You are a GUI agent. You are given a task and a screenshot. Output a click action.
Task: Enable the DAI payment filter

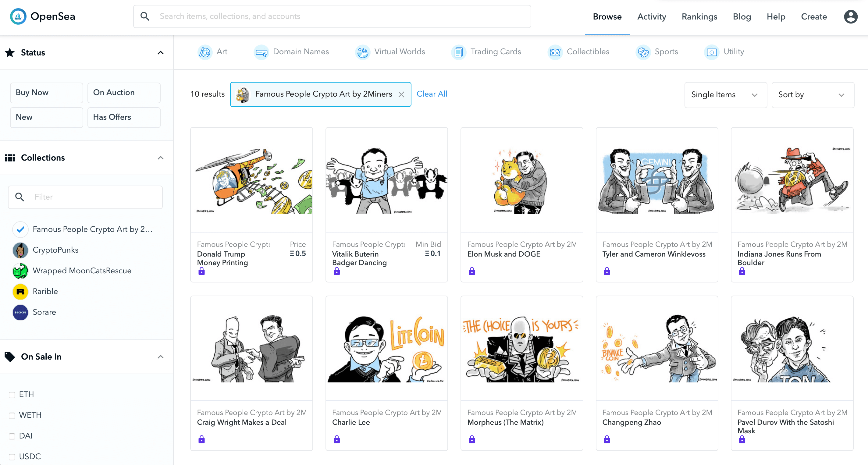(12, 435)
